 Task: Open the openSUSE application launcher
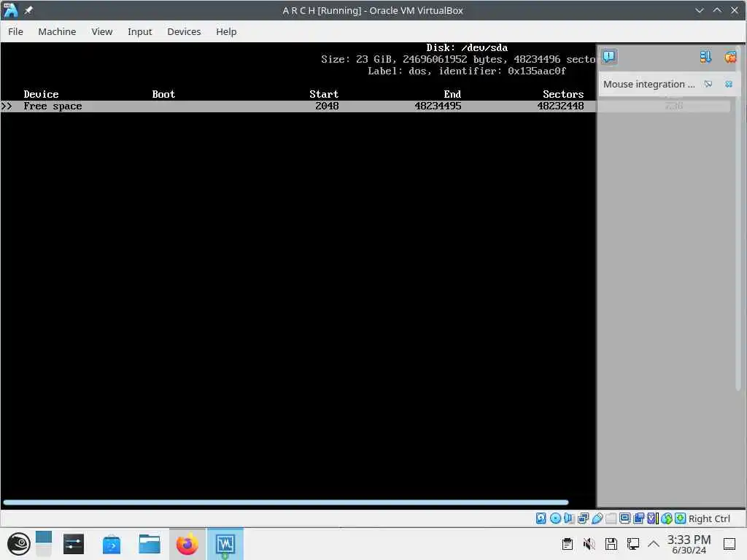18,544
